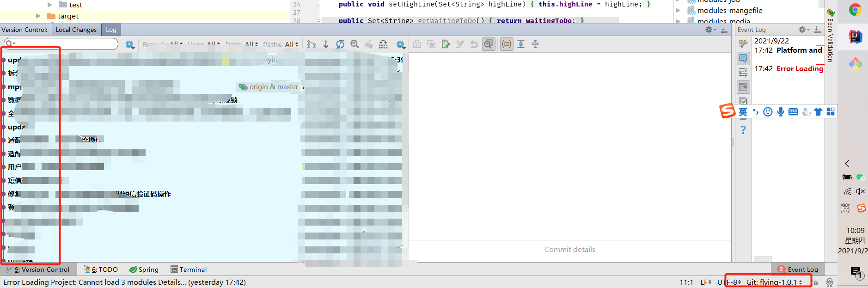Open Event Log settings wrench icon
Screen dimensions: 868x288
pos(743,43)
